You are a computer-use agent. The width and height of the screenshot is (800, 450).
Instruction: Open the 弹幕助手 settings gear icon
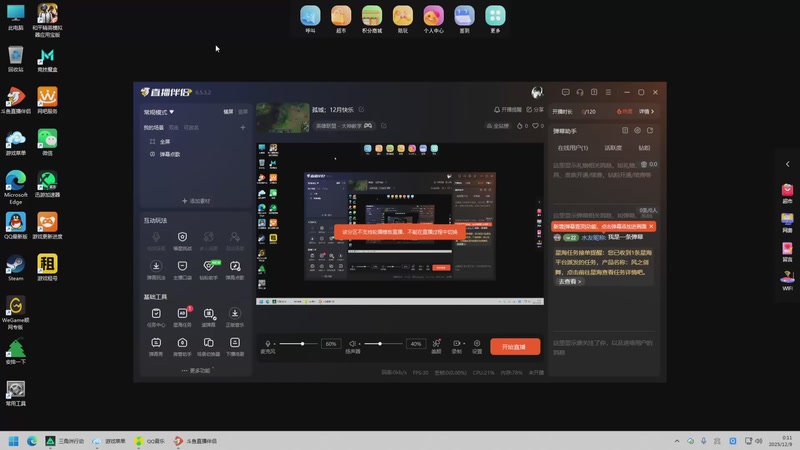tap(637, 131)
